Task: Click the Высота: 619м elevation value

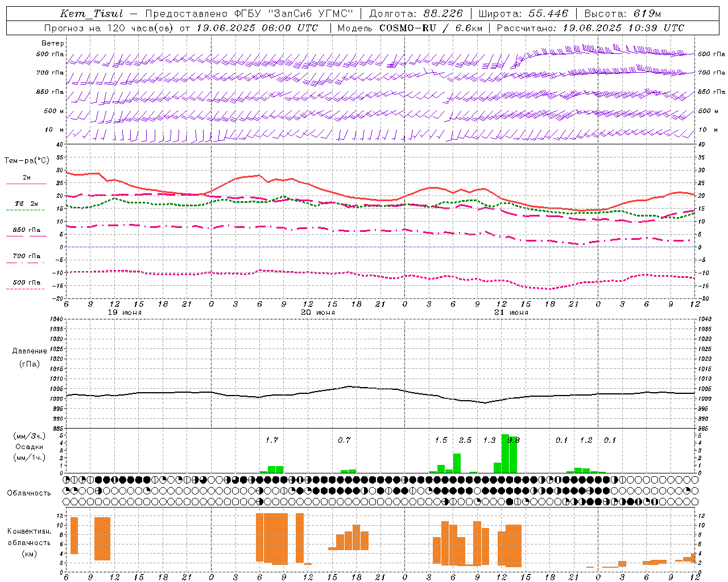Action: click(623, 14)
